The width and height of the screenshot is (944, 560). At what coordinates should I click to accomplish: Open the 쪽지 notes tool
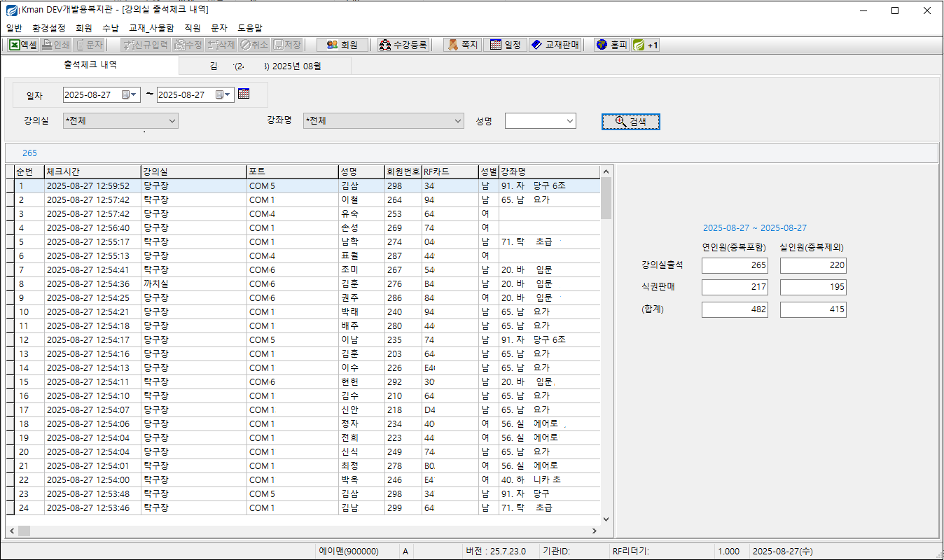click(462, 45)
